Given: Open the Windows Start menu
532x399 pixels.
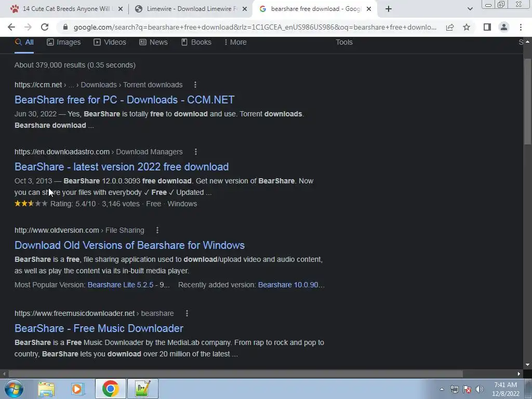Looking at the screenshot, I should [x=14, y=389].
